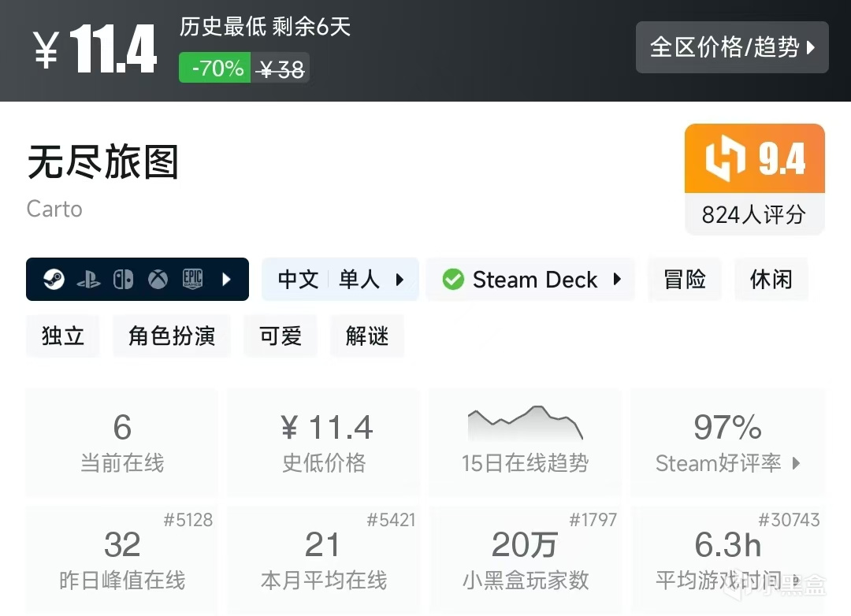Screen dimensions: 851x616
Task: Select the 解谜 genre tag
Action: (367, 336)
